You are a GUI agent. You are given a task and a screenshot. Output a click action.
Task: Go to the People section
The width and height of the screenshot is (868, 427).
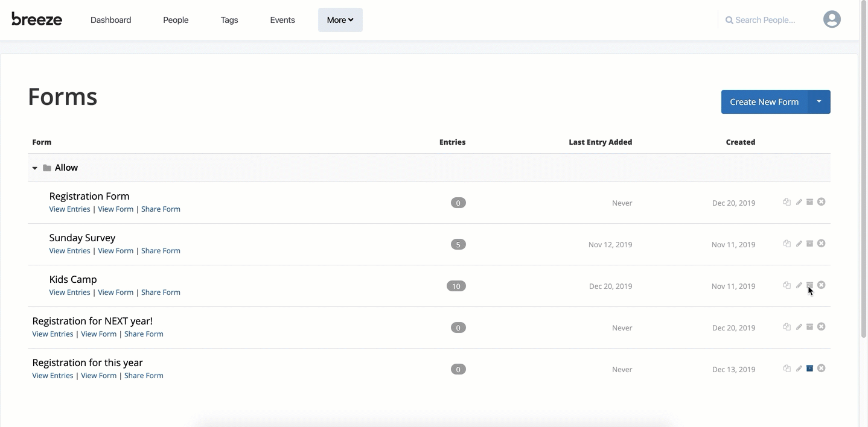(175, 19)
